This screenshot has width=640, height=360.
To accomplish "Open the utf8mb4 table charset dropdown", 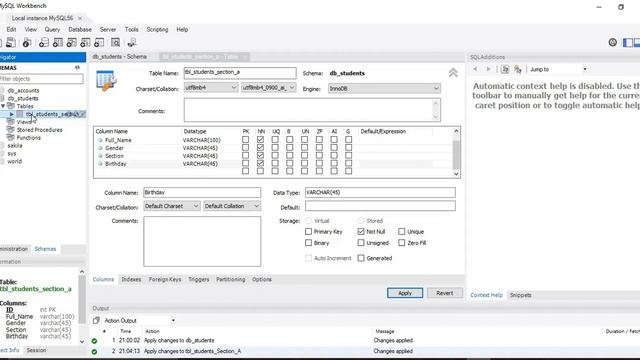I will pyautogui.click(x=211, y=88).
